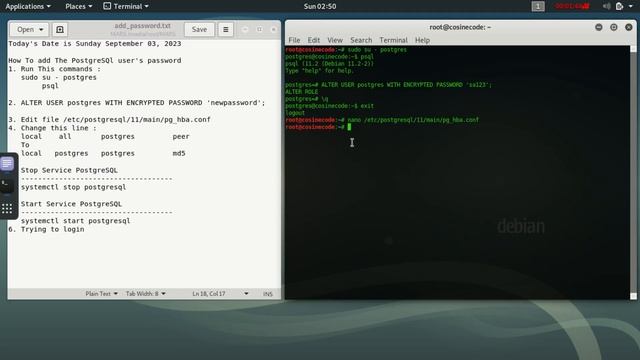Click the terminal title root@cosinecode

(460, 27)
